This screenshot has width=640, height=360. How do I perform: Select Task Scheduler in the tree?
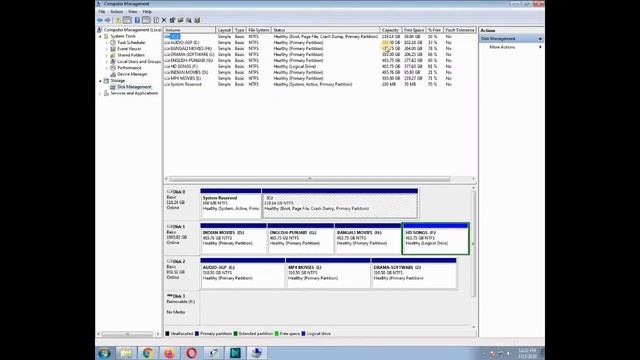(x=131, y=42)
